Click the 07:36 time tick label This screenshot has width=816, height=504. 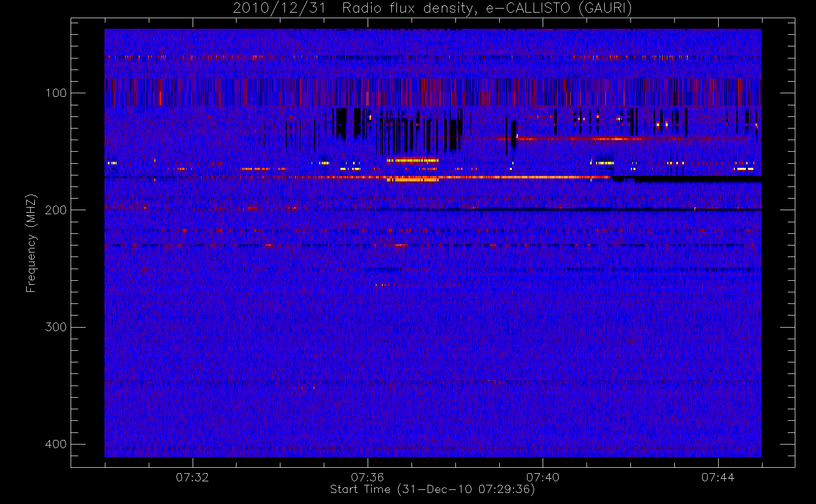pos(368,477)
